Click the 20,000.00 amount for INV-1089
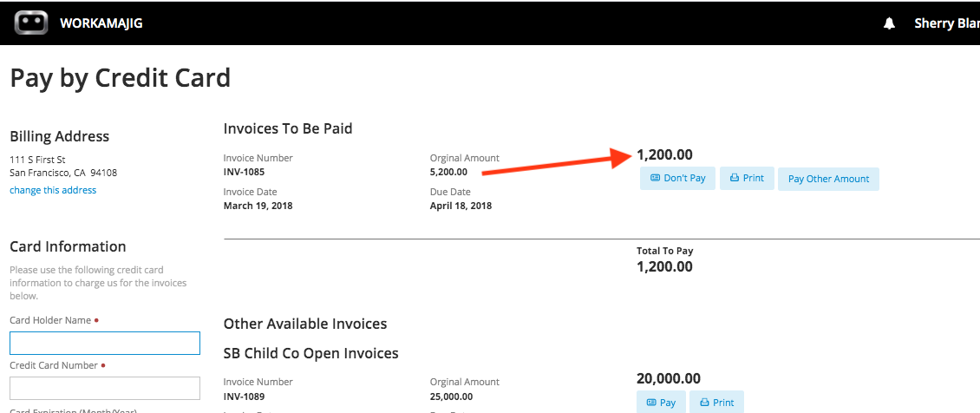The image size is (980, 413). click(668, 378)
